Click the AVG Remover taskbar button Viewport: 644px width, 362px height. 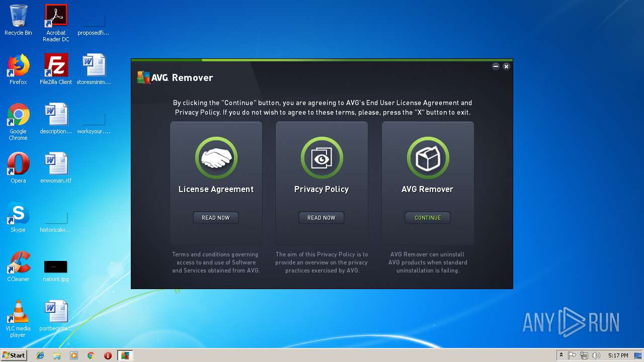(125, 355)
